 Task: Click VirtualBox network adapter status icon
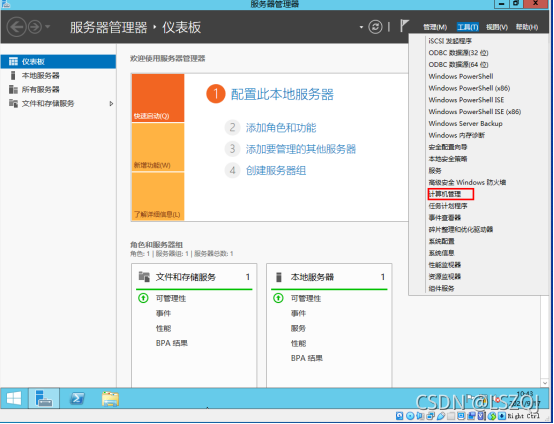tap(430, 416)
